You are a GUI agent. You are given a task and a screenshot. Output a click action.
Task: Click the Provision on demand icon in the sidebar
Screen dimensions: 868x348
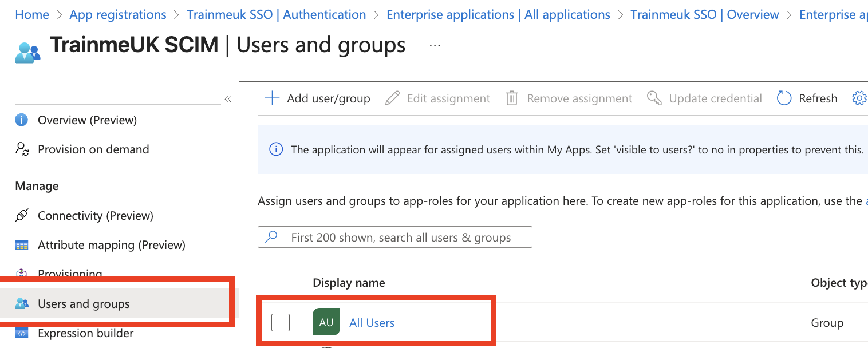[22, 149]
